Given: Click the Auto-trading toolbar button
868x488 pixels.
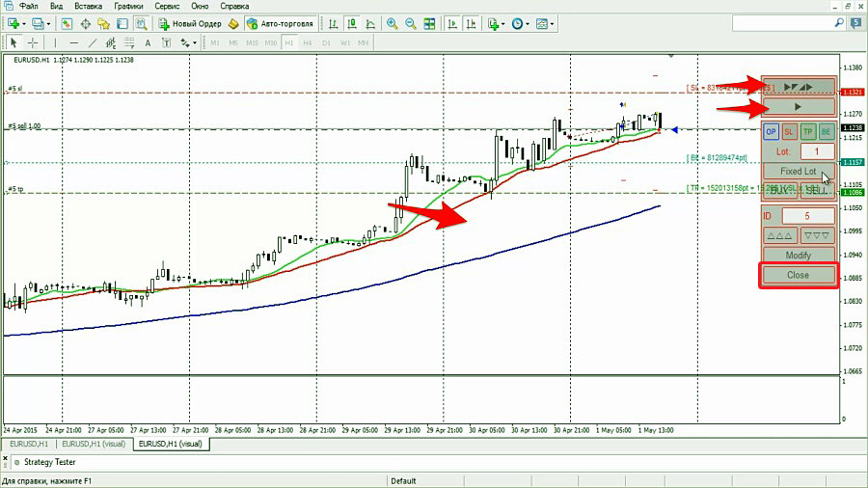Looking at the screenshot, I should pos(278,23).
